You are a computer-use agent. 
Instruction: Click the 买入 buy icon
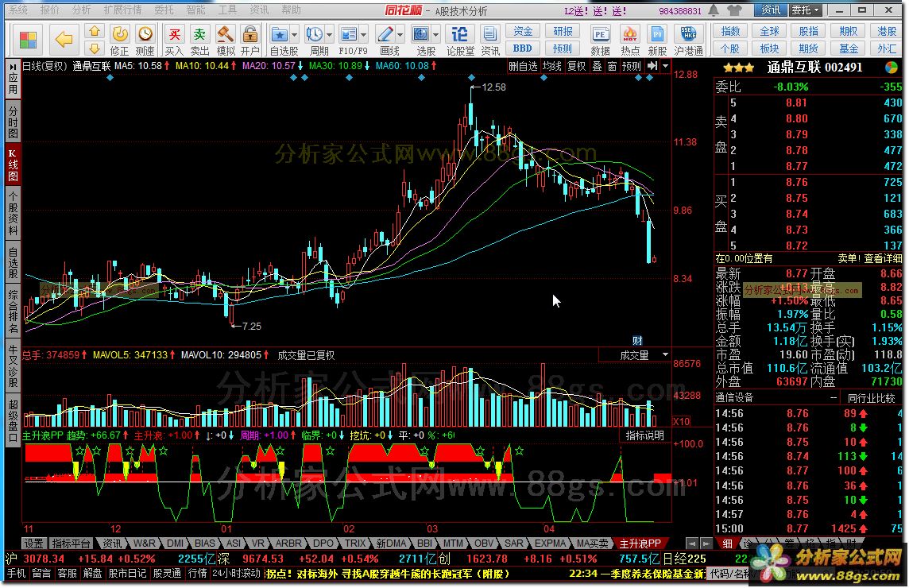174,35
